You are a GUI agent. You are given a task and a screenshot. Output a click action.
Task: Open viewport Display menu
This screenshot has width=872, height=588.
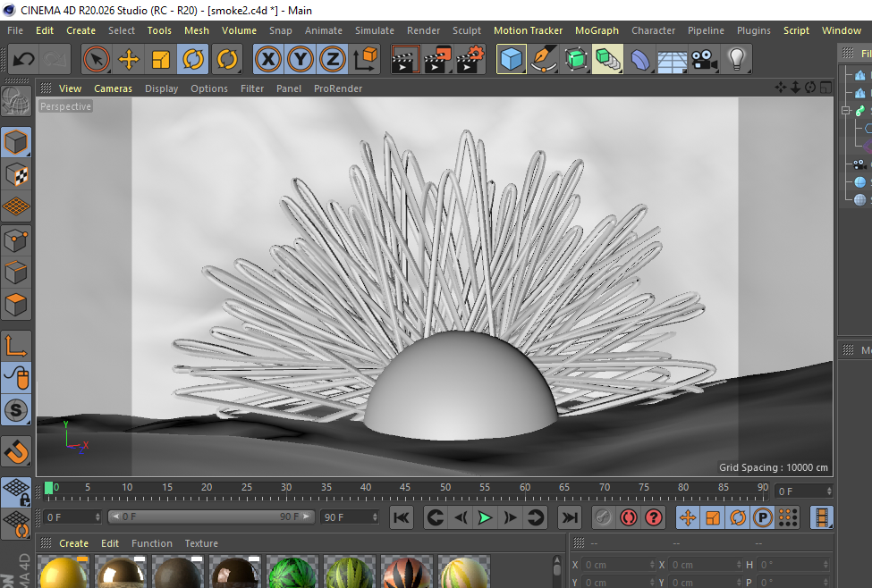[161, 88]
